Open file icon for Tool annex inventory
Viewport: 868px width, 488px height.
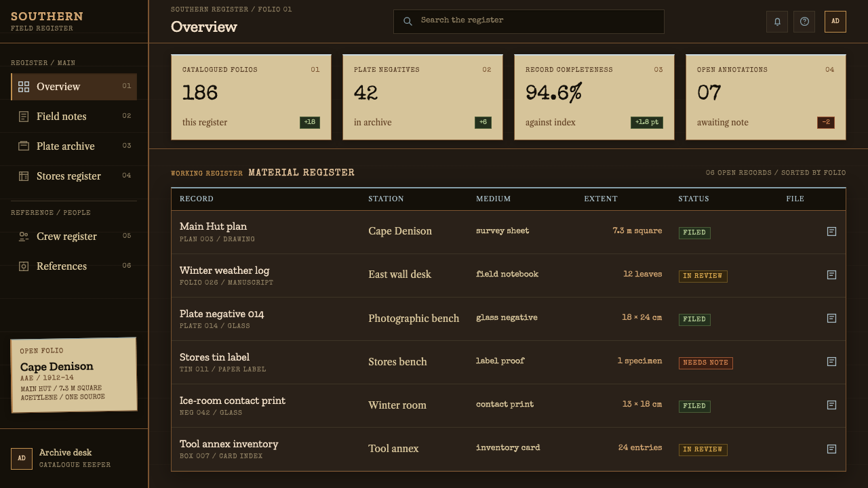831,449
